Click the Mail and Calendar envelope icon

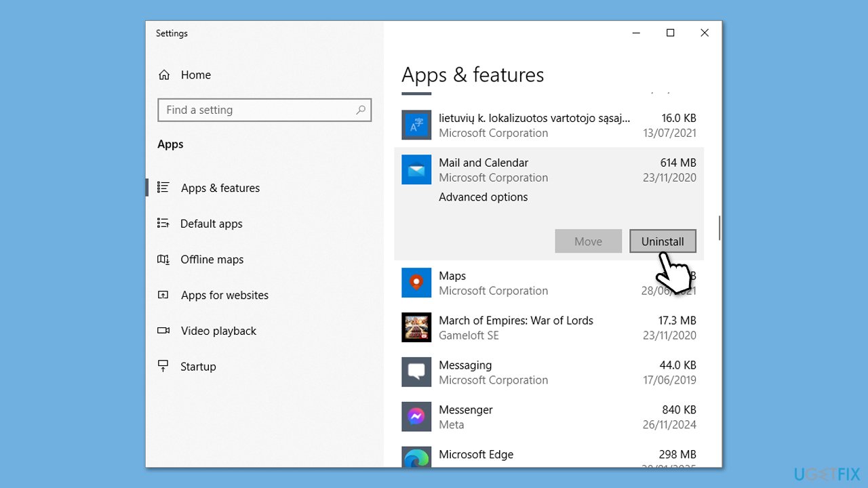pos(416,169)
